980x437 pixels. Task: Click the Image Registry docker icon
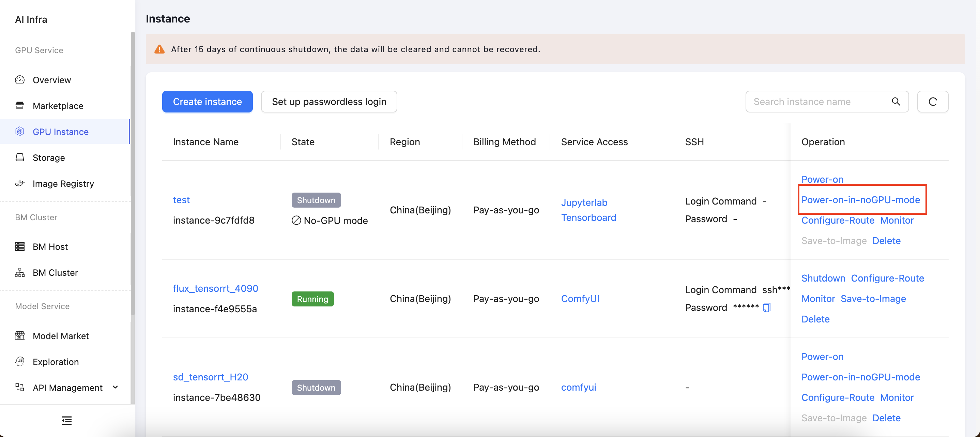click(20, 183)
